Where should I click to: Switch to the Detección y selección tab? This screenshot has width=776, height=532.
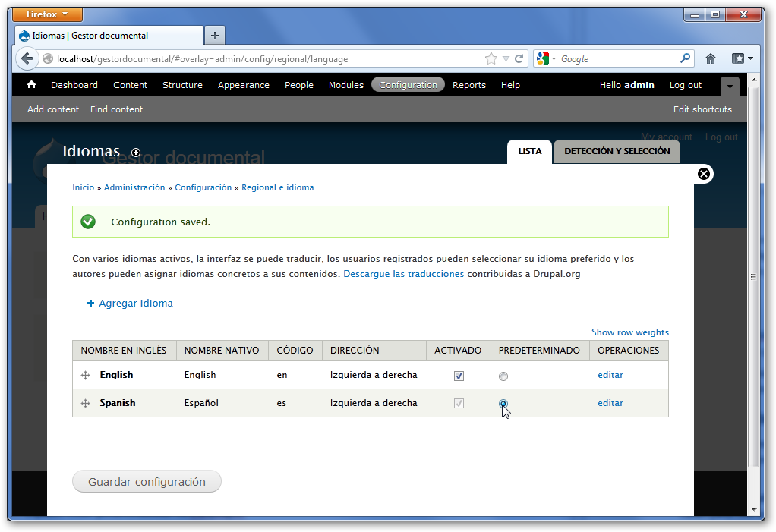tap(617, 151)
